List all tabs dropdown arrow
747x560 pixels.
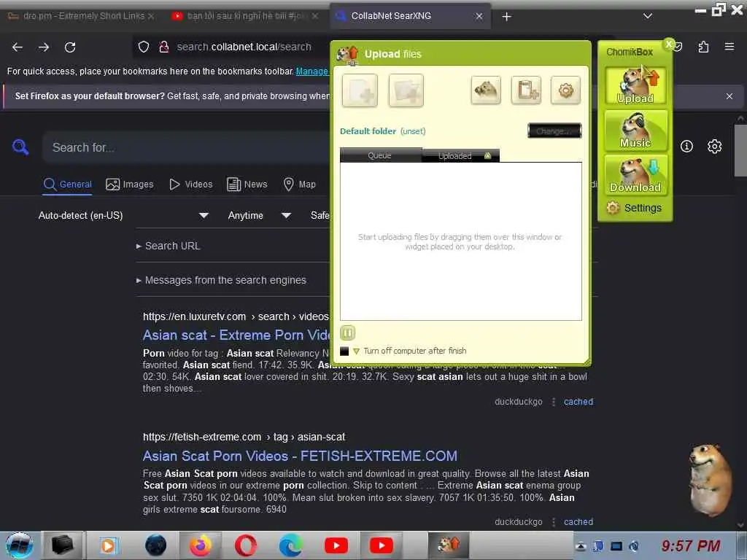[x=648, y=16]
